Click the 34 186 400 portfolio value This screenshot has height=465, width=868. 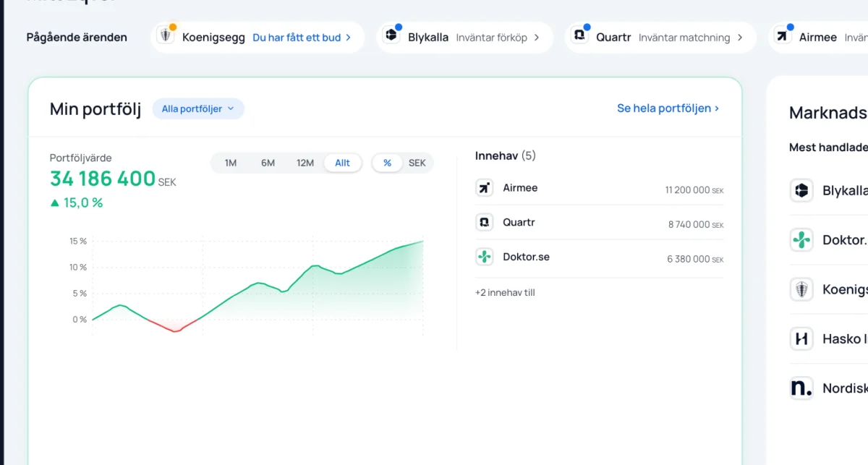[x=103, y=179]
